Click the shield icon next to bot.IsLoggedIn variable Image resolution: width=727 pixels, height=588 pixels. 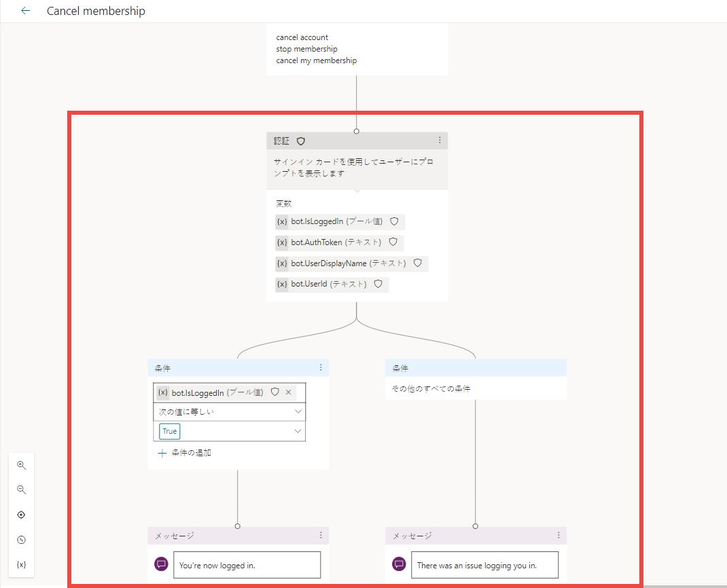pos(394,221)
